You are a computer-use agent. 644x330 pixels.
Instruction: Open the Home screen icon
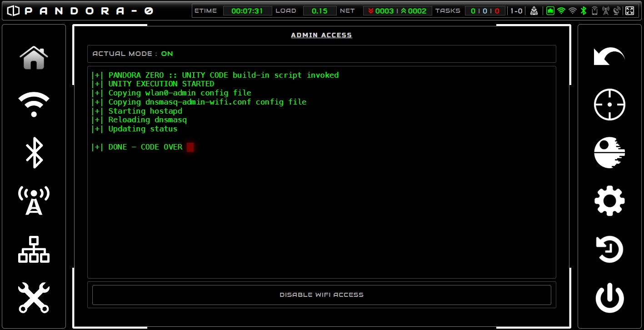[34, 58]
